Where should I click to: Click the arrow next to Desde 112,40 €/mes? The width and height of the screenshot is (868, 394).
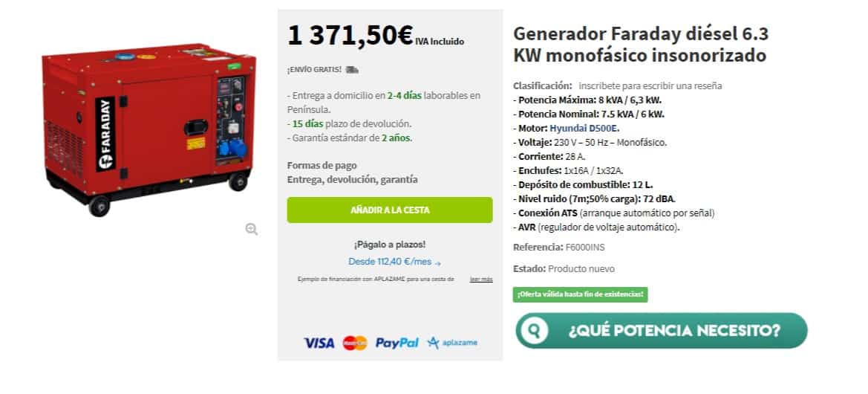point(438,262)
